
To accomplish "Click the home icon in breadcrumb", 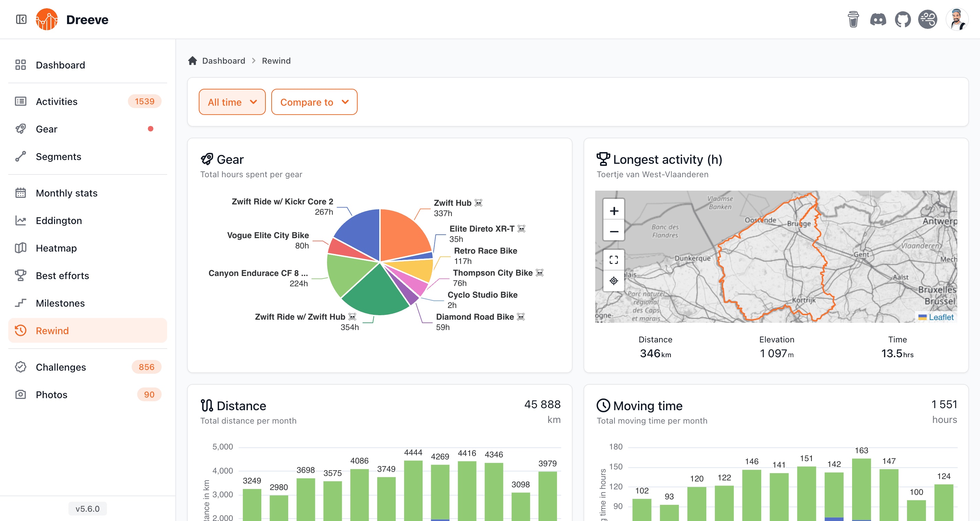I will (x=193, y=61).
